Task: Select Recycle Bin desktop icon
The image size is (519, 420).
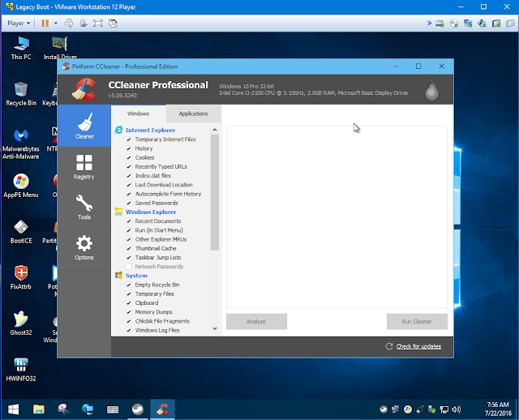Action: pyautogui.click(x=21, y=94)
